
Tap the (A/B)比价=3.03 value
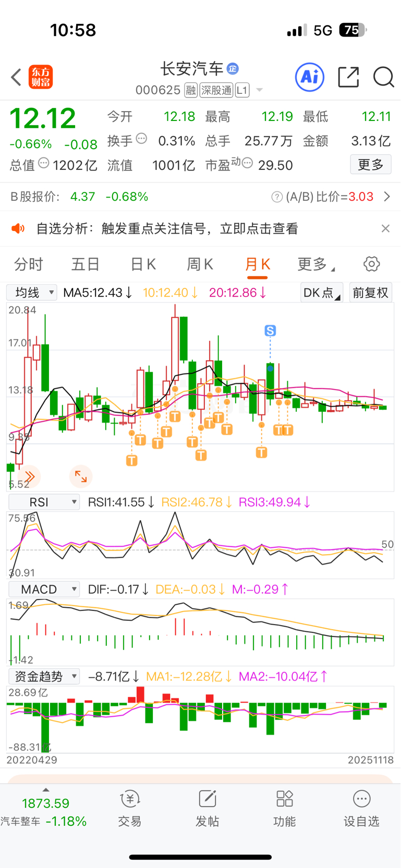tap(329, 197)
